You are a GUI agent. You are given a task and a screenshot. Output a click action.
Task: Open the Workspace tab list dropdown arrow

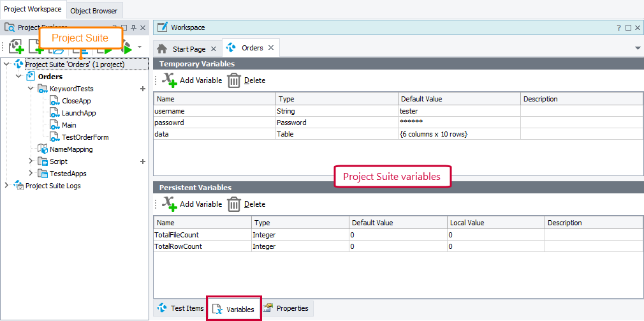pyautogui.click(x=638, y=49)
